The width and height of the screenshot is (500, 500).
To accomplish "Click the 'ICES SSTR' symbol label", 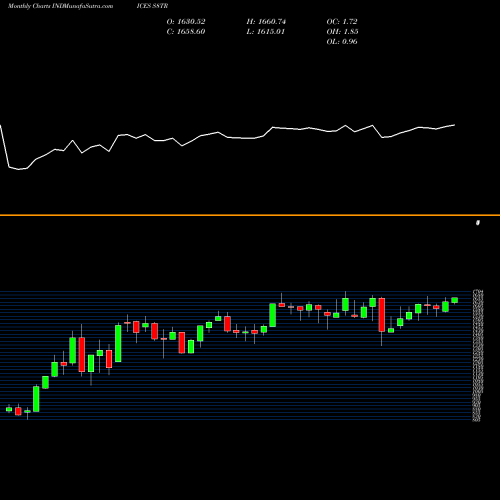I will coord(152,6).
